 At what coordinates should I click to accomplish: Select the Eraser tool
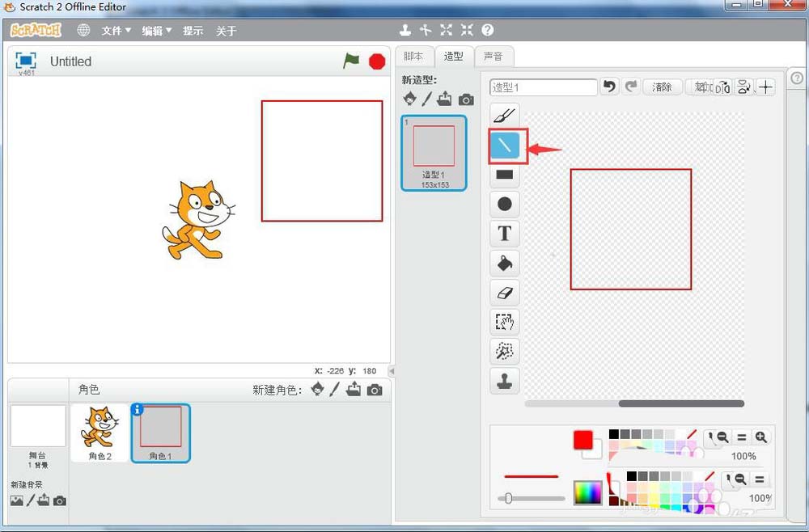pyautogui.click(x=504, y=293)
